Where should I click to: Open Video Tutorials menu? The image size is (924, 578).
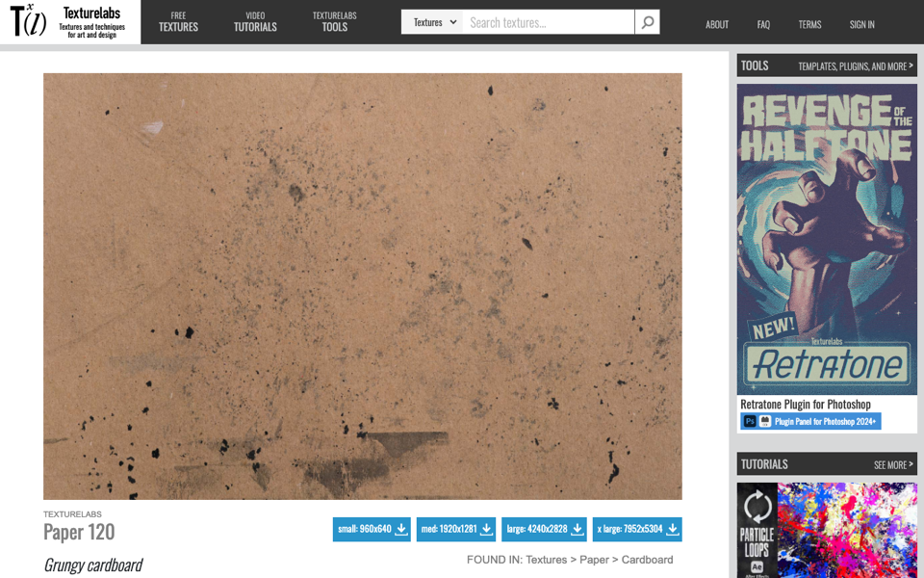click(x=255, y=22)
